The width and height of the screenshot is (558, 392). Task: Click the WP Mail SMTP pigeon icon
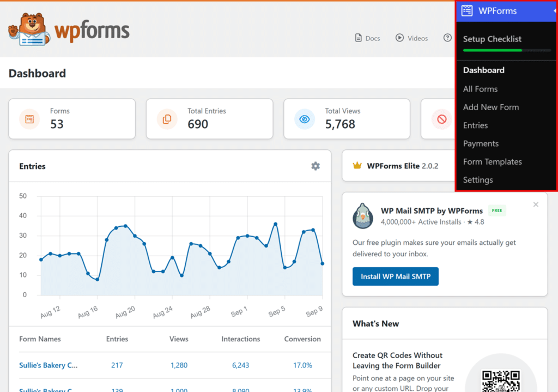coord(362,216)
